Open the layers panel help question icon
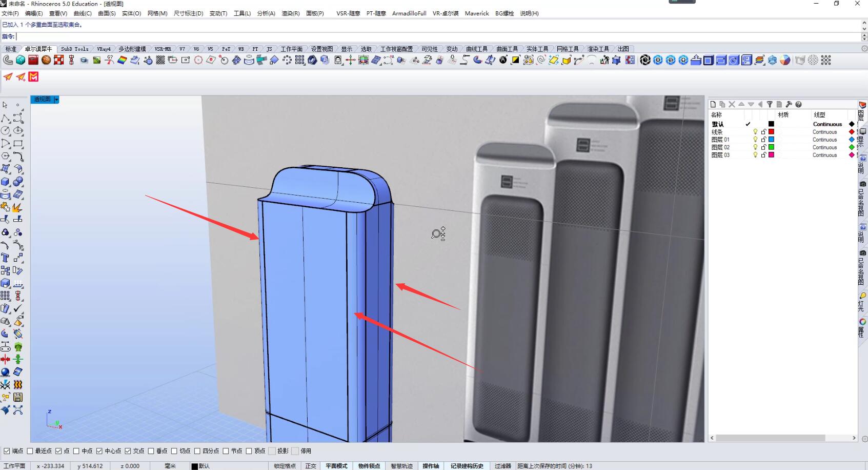Image resolution: width=868 pixels, height=470 pixels. [x=798, y=104]
